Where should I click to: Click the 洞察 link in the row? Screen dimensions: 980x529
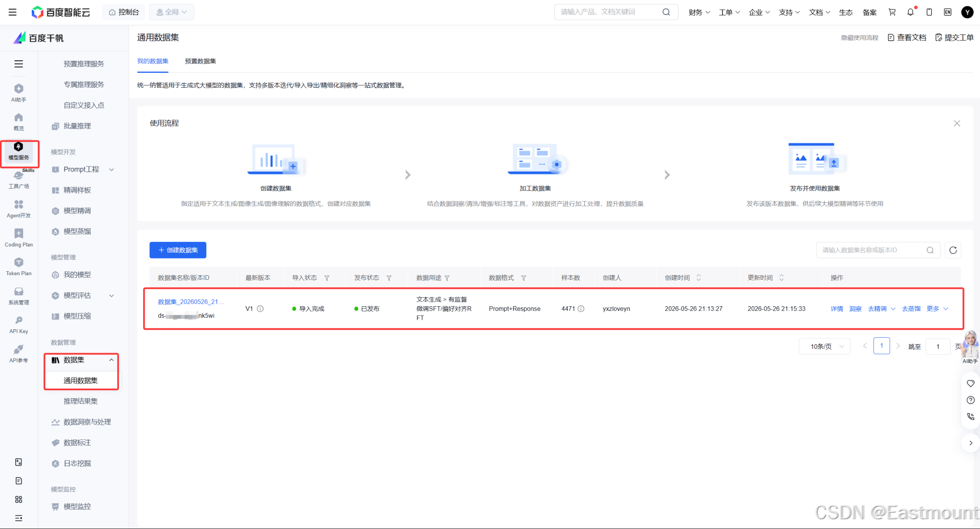tap(855, 309)
